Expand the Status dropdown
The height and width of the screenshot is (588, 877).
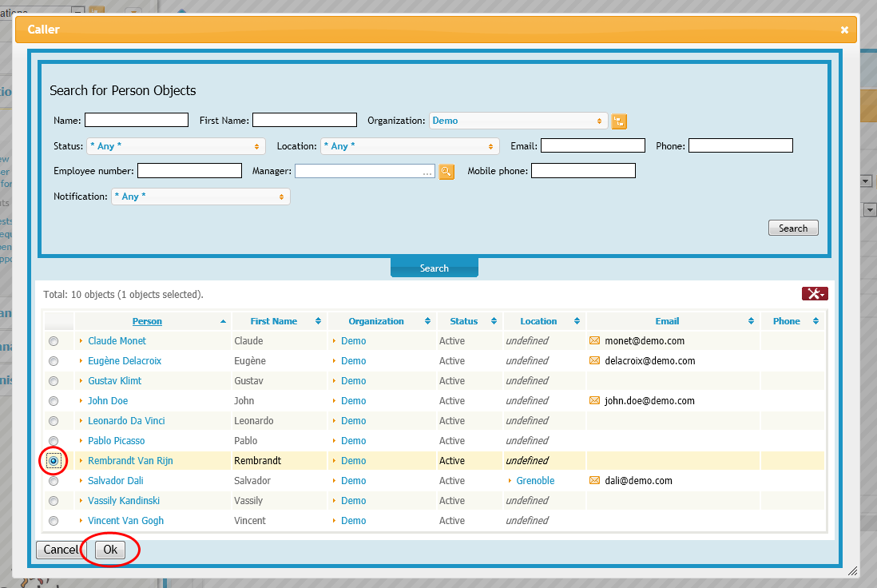click(x=175, y=146)
